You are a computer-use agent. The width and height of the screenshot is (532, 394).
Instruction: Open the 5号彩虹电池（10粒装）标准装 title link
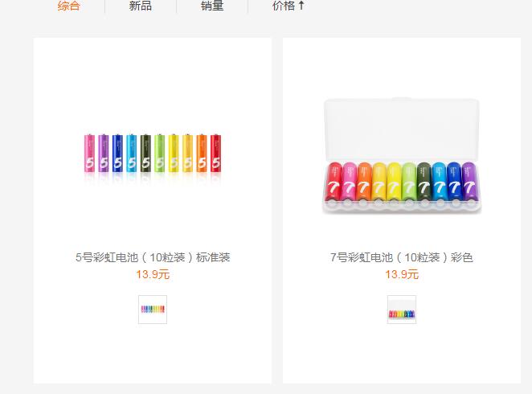tap(153, 258)
